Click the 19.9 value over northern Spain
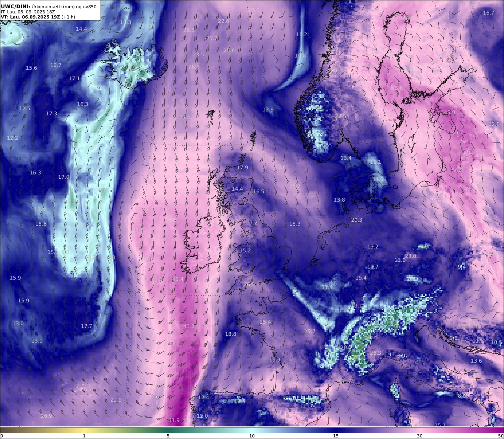 point(275,359)
